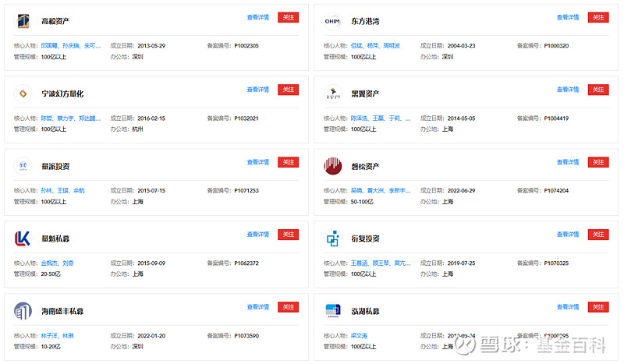This screenshot has width=624, height=364.
Task: Select the 泓湖私募 company name
Action: tap(365, 311)
